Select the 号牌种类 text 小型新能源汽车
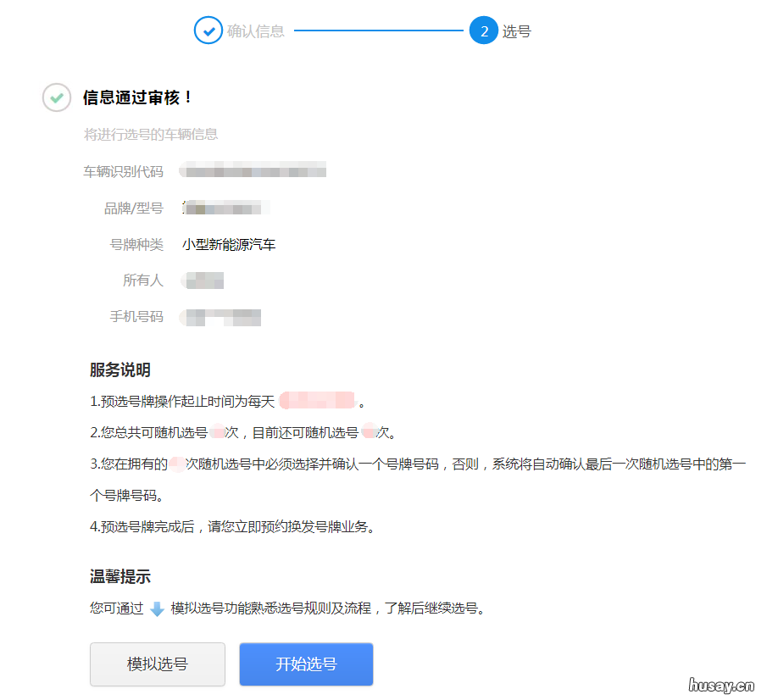Screen dimensions: 767x700 click(x=229, y=243)
